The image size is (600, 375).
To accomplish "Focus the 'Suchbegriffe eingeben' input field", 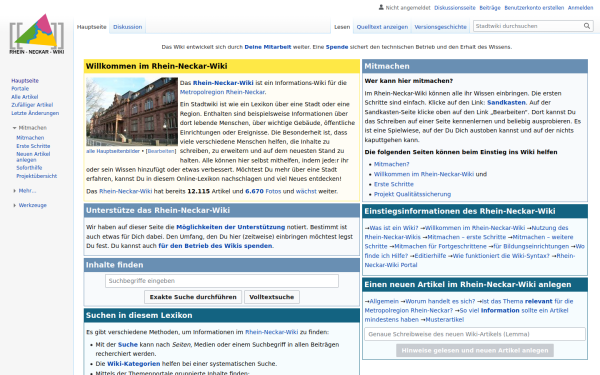I will (x=222, y=281).
